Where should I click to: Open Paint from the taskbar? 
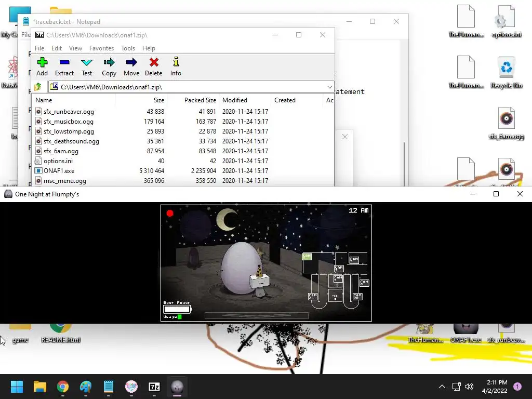point(86,387)
